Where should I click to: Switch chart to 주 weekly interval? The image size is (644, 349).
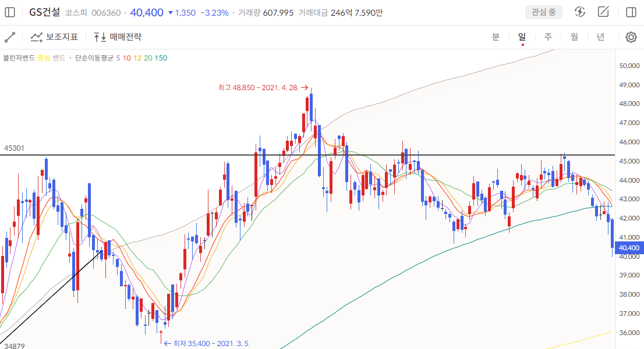coord(549,37)
